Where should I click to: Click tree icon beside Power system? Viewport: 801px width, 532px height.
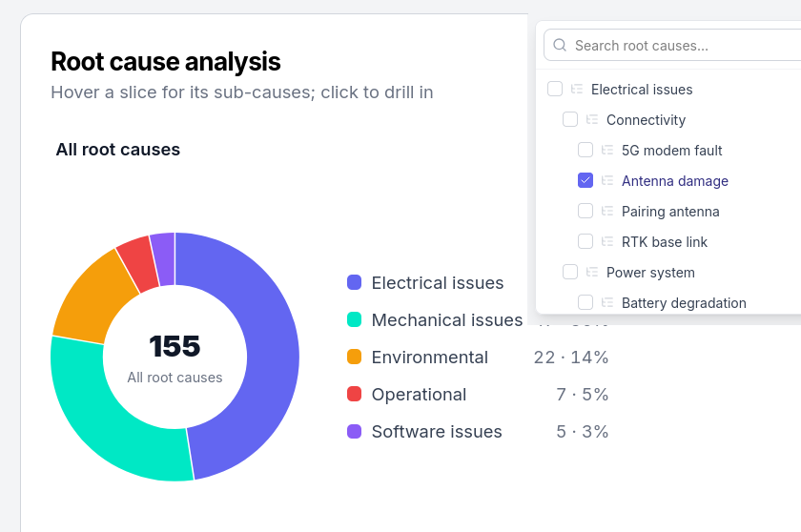[592, 272]
